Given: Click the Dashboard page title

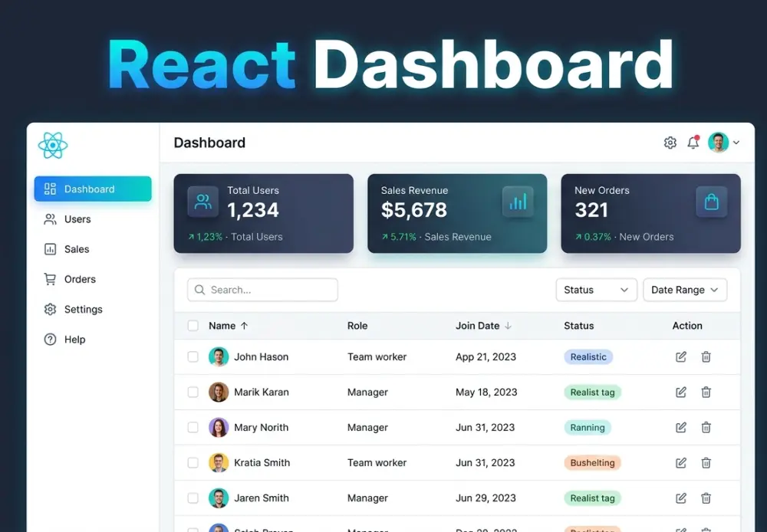Looking at the screenshot, I should click(x=209, y=143).
